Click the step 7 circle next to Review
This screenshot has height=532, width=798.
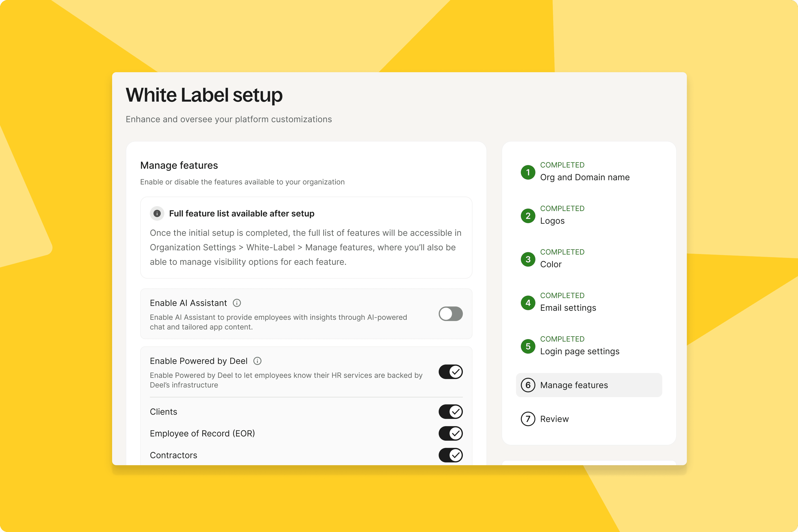528,419
